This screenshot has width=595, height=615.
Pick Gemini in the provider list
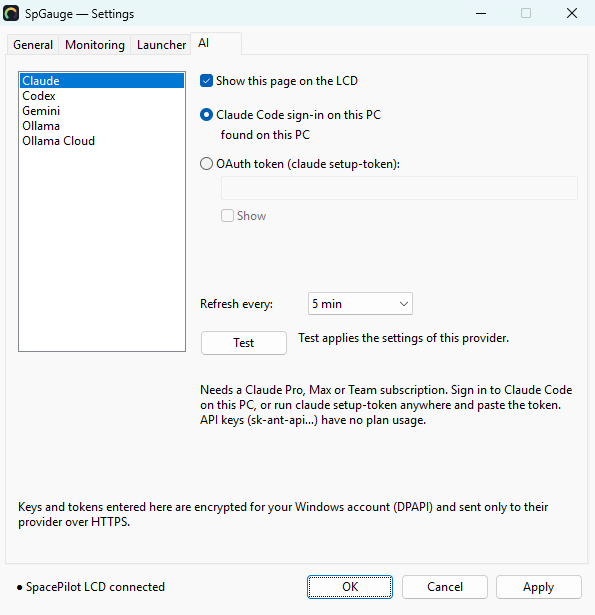pos(102,111)
